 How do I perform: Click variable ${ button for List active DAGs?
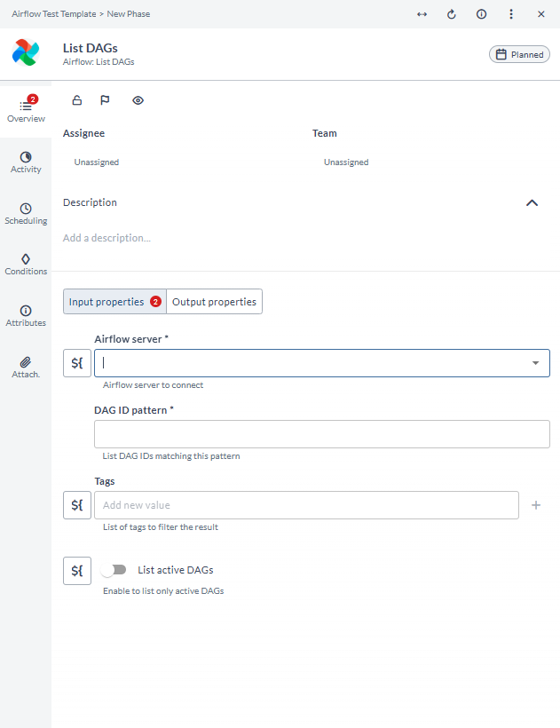coord(77,571)
